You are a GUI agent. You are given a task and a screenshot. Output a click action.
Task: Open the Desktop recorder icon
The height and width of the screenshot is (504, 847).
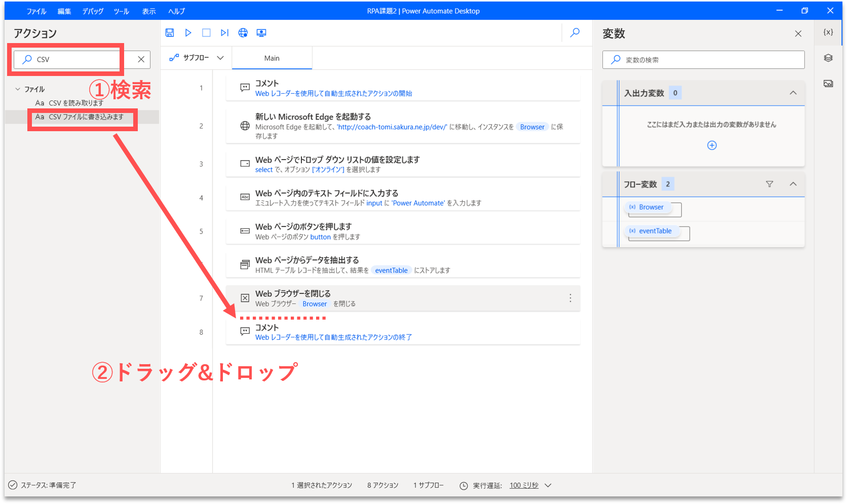261,33
